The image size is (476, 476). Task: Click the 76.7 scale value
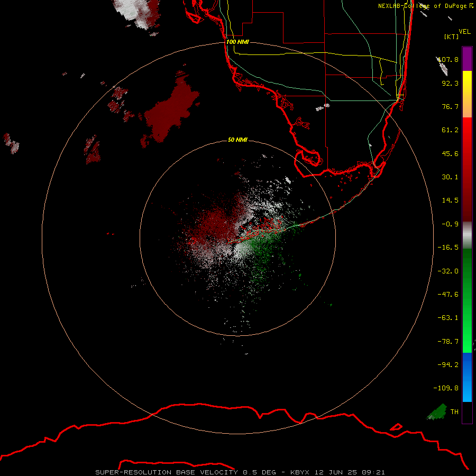(450, 106)
